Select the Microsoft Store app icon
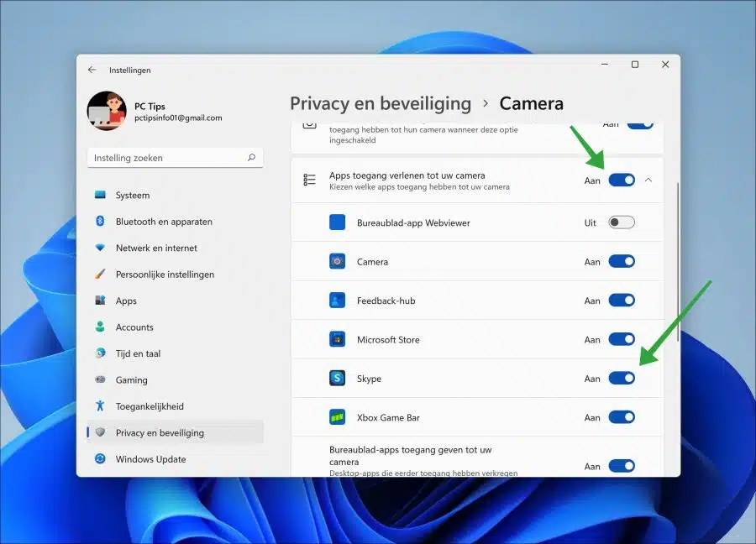The width and height of the screenshot is (756, 544). pyautogui.click(x=337, y=339)
